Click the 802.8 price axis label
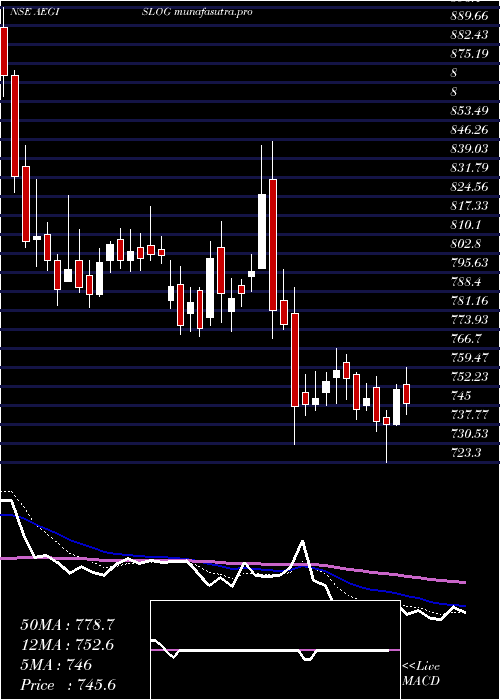 pyautogui.click(x=467, y=244)
